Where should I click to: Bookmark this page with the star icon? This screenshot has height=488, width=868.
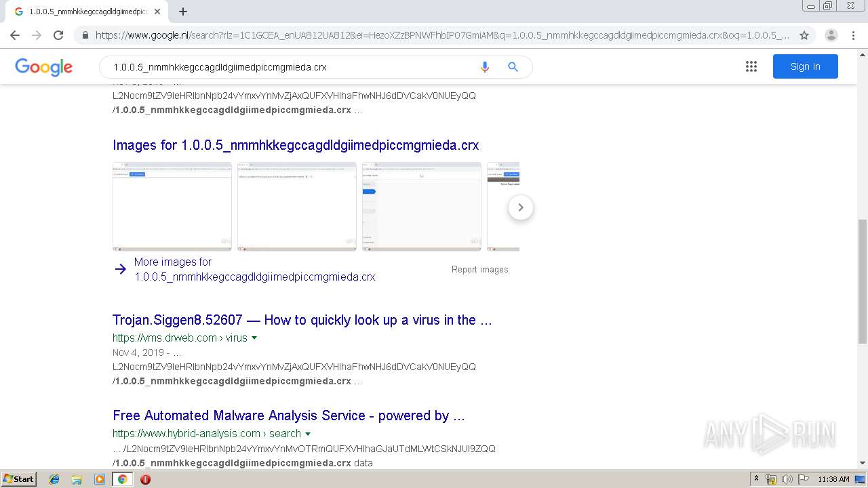pyautogui.click(x=804, y=35)
